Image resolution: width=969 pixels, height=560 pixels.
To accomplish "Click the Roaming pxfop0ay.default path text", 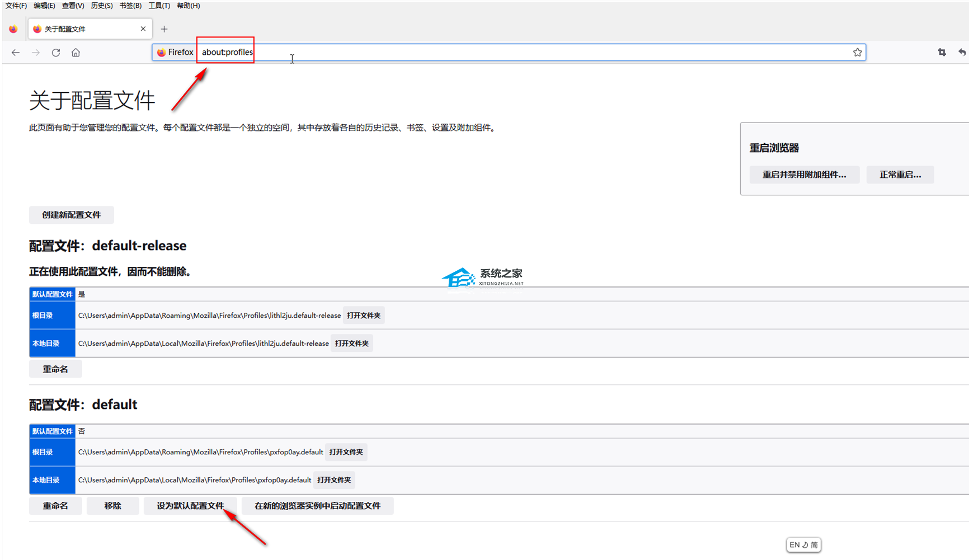I will click(201, 452).
